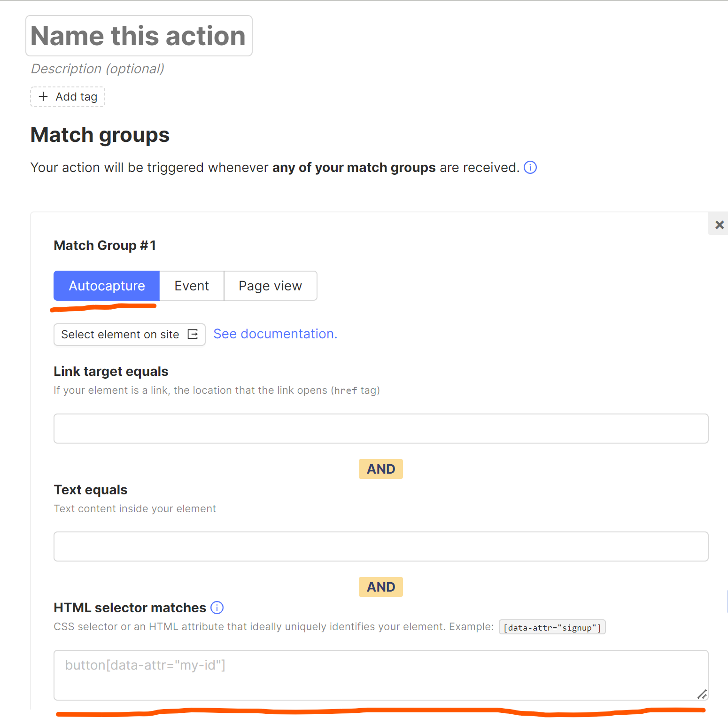Click the resize handle on the selector textarea
The height and width of the screenshot is (718, 728).
[702, 695]
